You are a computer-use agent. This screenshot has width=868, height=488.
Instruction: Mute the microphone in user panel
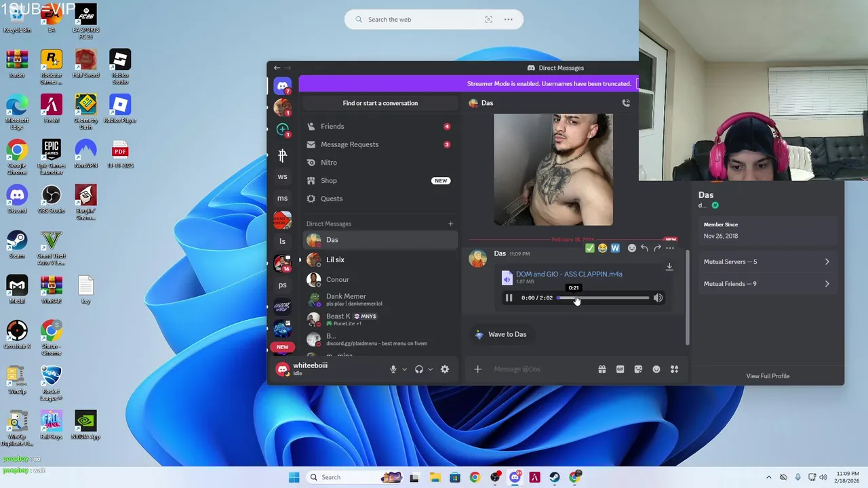393,369
